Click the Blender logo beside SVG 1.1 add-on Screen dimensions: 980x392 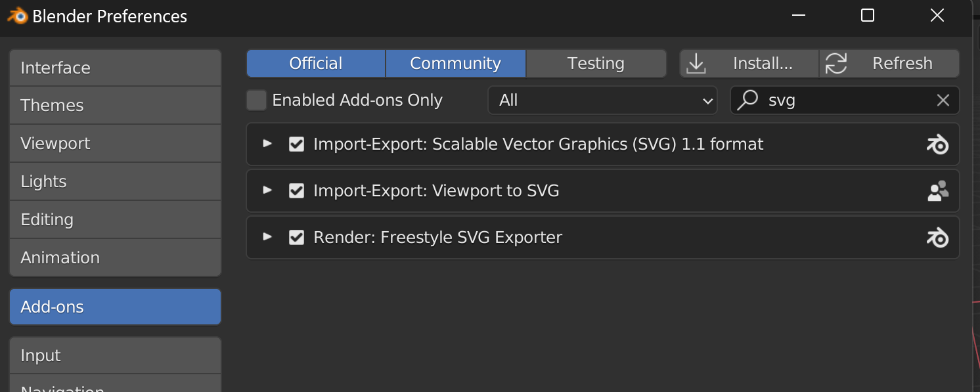click(938, 144)
